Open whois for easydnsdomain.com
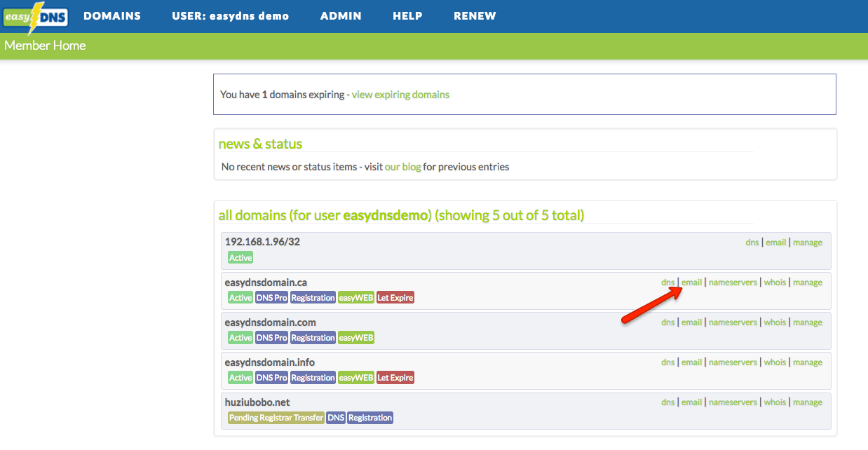The height and width of the screenshot is (450, 868). pyautogui.click(x=775, y=322)
